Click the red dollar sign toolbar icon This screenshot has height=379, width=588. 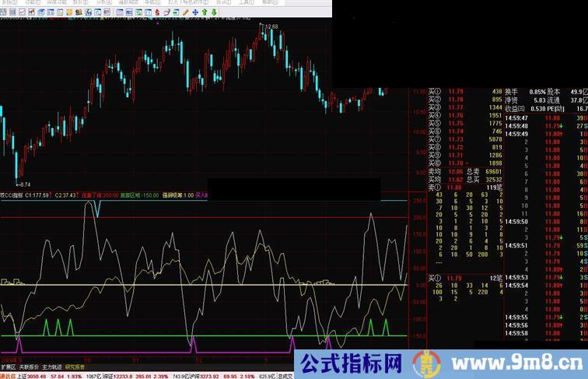tap(158, 12)
